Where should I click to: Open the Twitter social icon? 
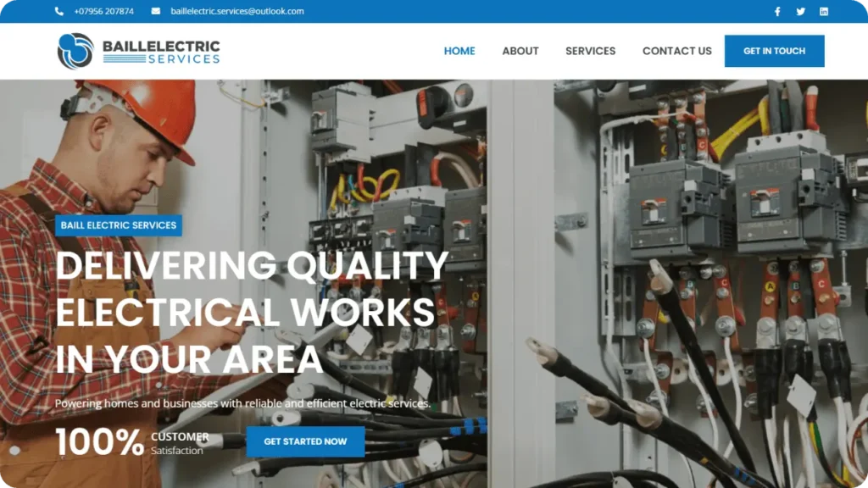point(800,11)
